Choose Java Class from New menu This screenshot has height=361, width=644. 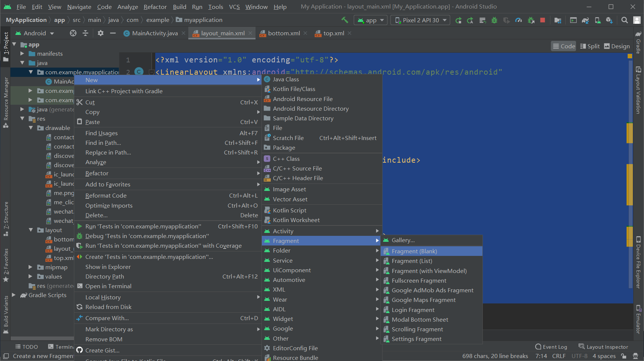tap(322, 79)
